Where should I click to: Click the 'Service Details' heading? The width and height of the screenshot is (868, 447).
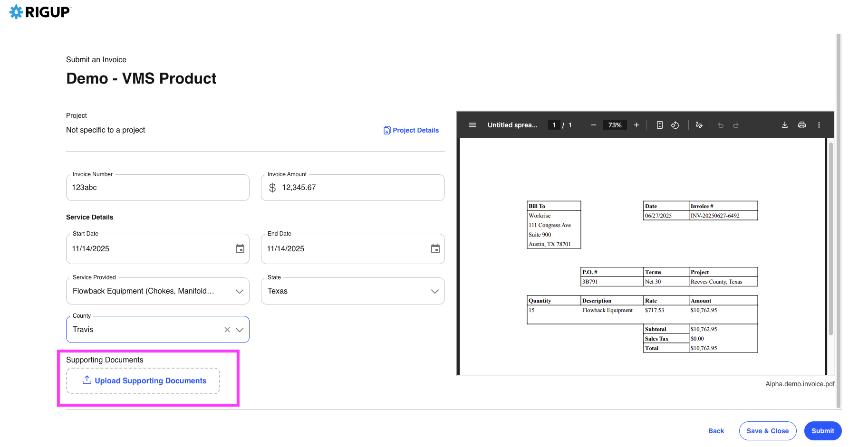click(90, 217)
